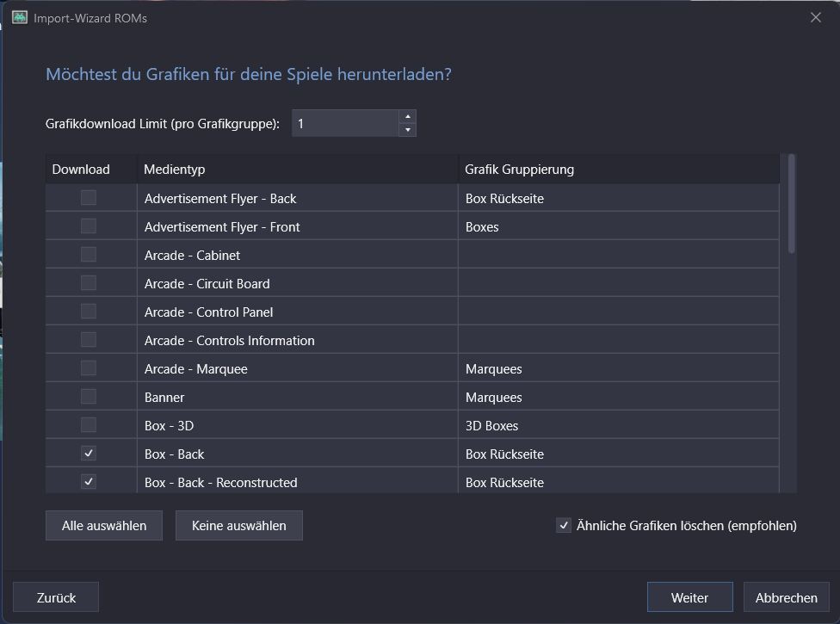Enable download for Box - 3D
This screenshot has height=624, width=840.
(x=89, y=425)
